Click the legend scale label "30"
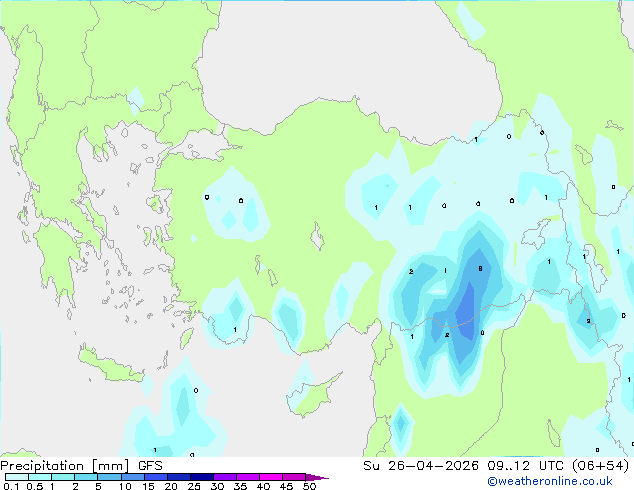Image resolution: width=634 pixels, height=490 pixels. pos(218,486)
